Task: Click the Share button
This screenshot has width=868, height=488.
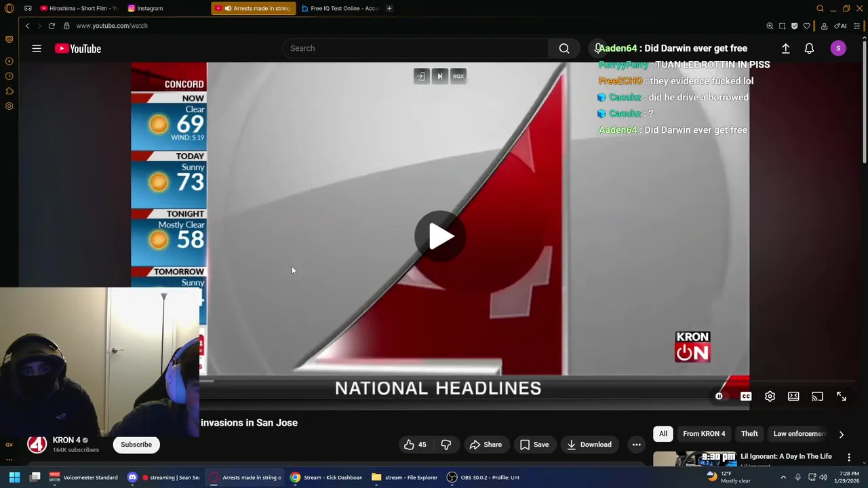Action: coord(486,445)
